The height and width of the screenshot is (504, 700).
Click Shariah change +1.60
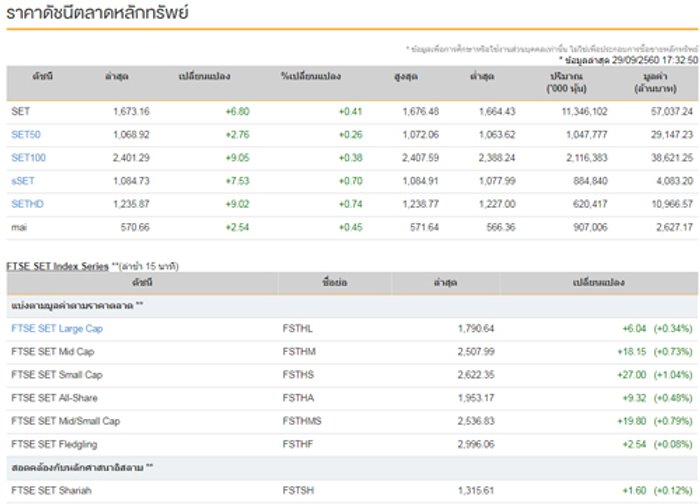point(634,491)
